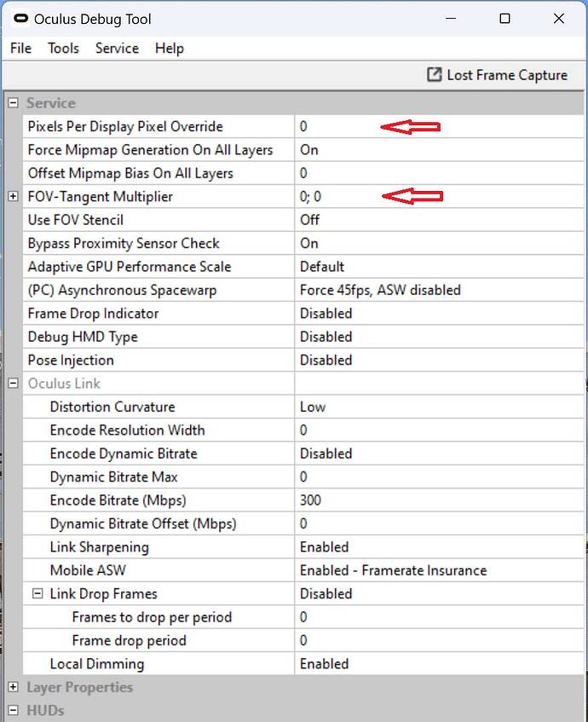This screenshot has width=588, height=722.
Task: Open the Tools menu
Action: [x=62, y=49]
